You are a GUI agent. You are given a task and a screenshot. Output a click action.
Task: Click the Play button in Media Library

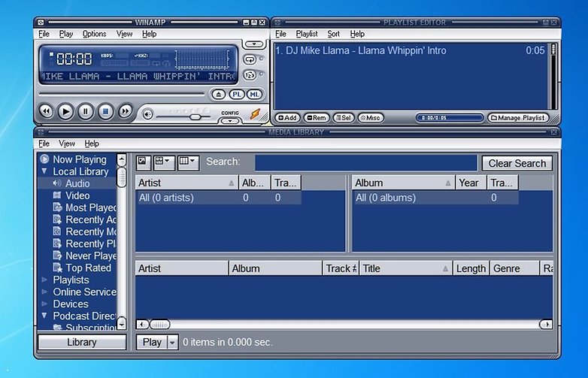click(x=152, y=342)
